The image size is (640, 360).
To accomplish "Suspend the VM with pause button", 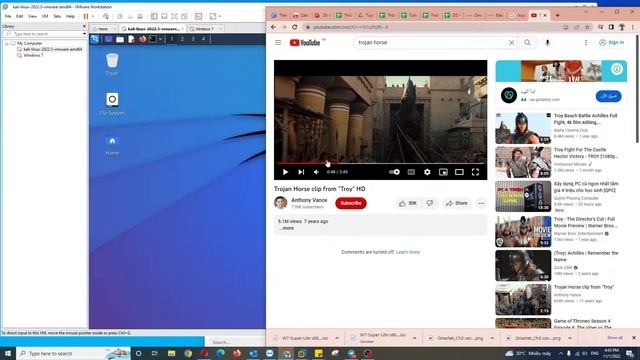I will point(86,16).
